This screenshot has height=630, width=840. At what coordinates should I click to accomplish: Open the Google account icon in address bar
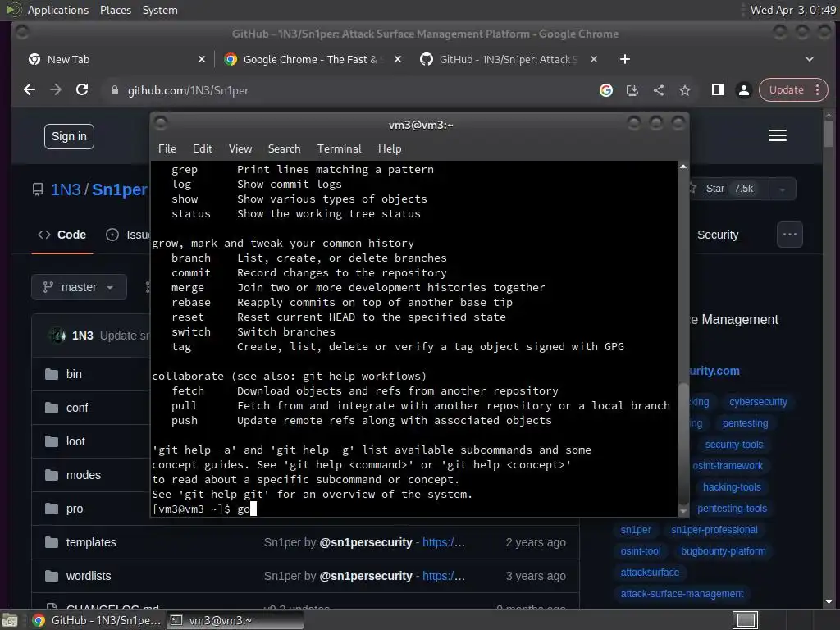point(606,90)
